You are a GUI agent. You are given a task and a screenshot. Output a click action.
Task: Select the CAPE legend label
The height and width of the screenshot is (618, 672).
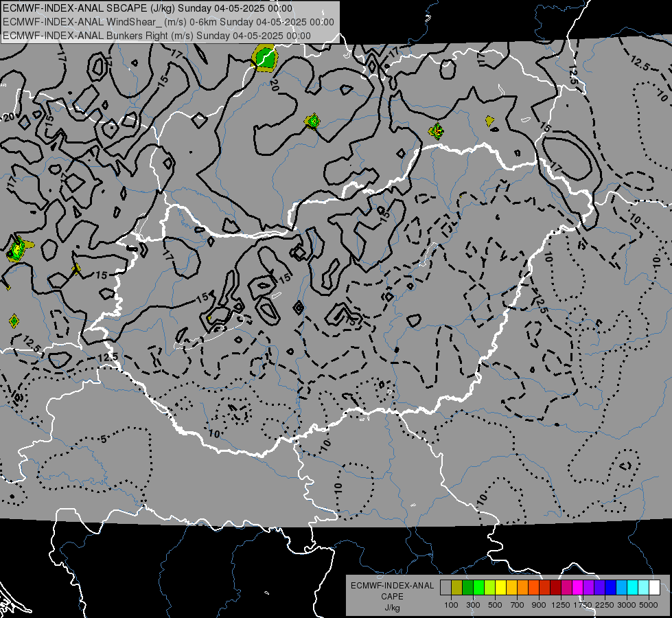pos(392,597)
